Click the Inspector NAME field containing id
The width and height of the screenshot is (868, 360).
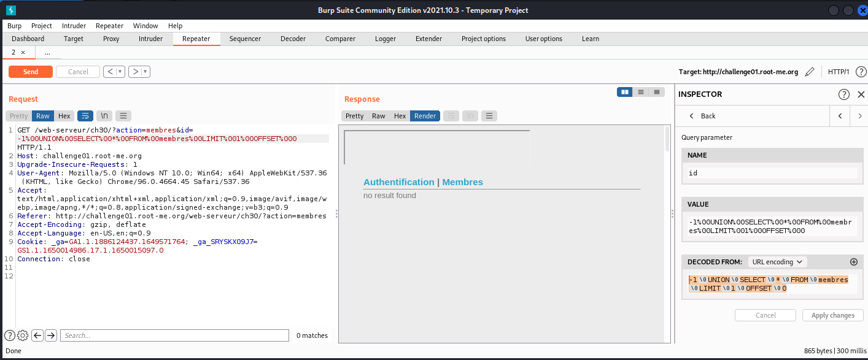point(773,173)
